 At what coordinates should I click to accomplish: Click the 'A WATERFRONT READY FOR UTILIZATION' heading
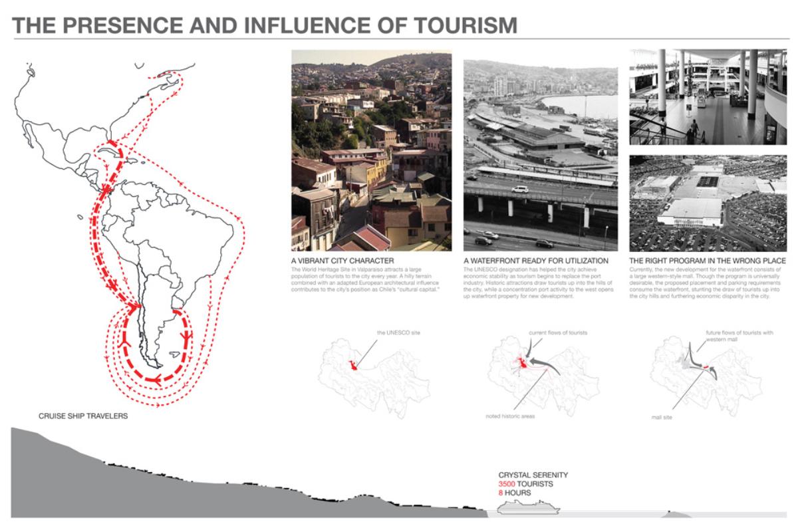pyautogui.click(x=535, y=260)
